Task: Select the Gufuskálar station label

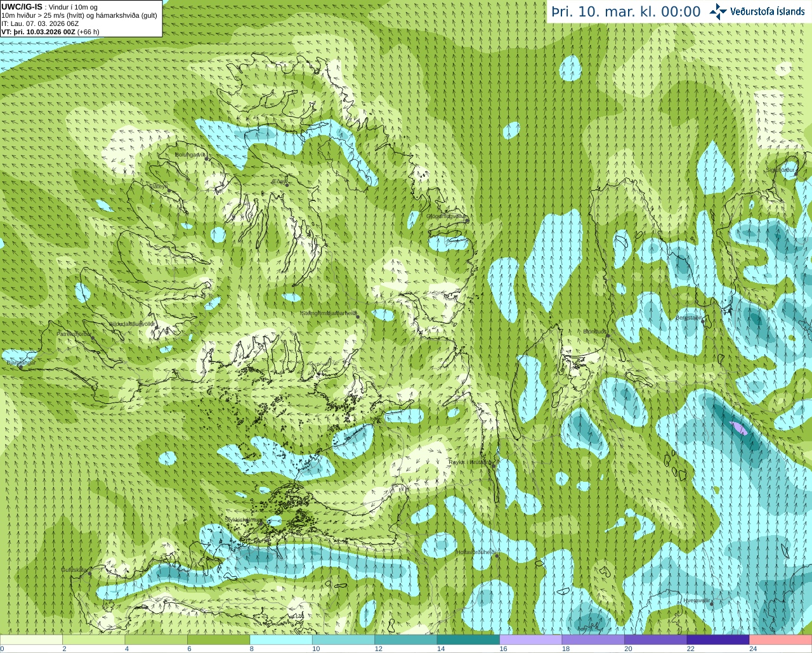Action: click(x=74, y=570)
